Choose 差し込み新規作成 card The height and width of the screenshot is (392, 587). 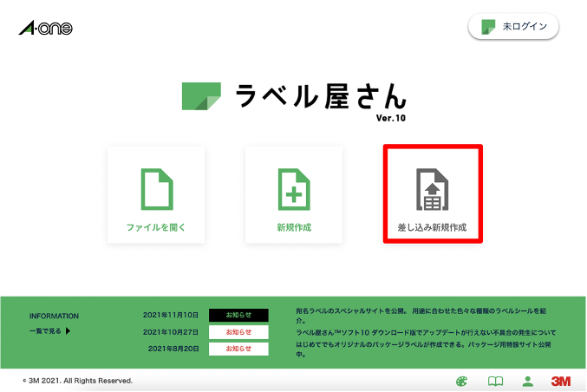pyautogui.click(x=433, y=194)
